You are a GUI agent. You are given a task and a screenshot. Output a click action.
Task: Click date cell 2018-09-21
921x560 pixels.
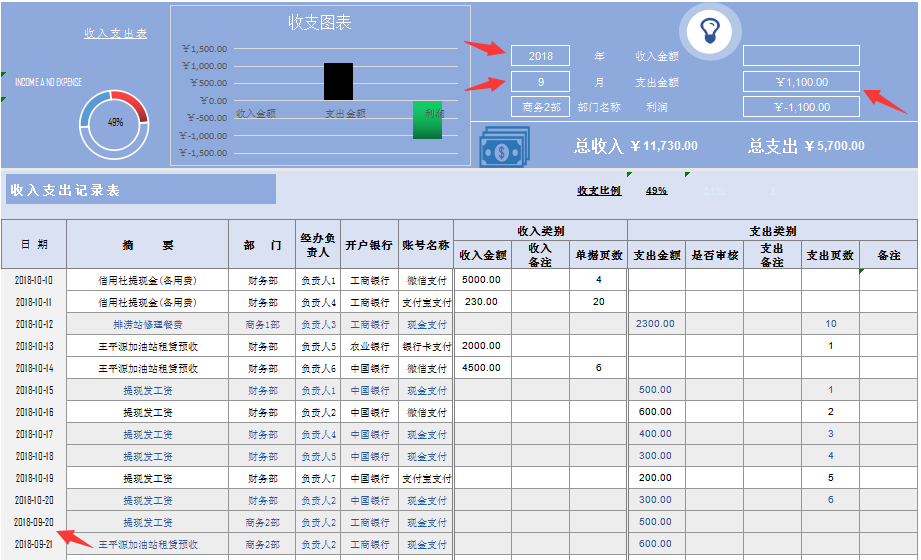[34, 544]
